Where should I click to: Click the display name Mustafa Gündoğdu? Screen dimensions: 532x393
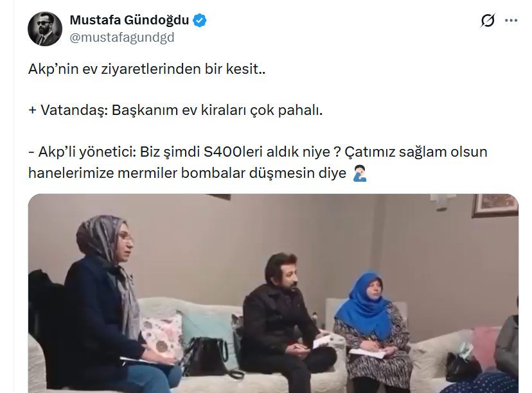pyautogui.click(x=129, y=20)
